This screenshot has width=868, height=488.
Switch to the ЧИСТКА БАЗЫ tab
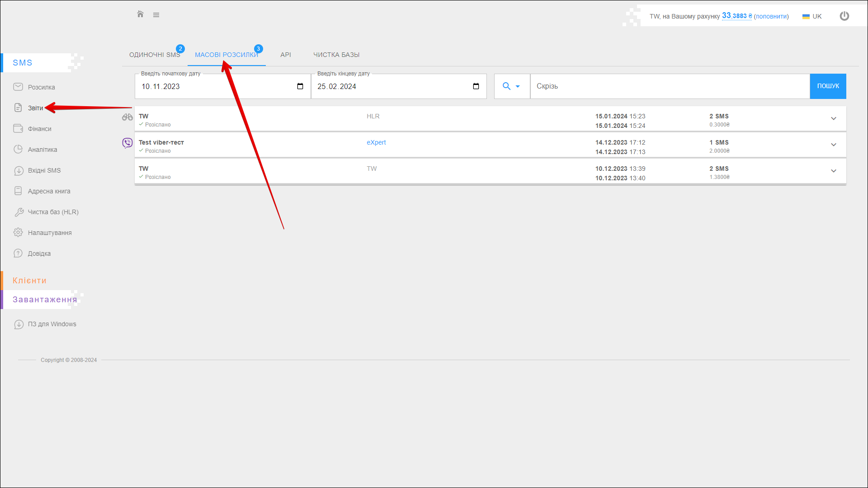click(336, 55)
